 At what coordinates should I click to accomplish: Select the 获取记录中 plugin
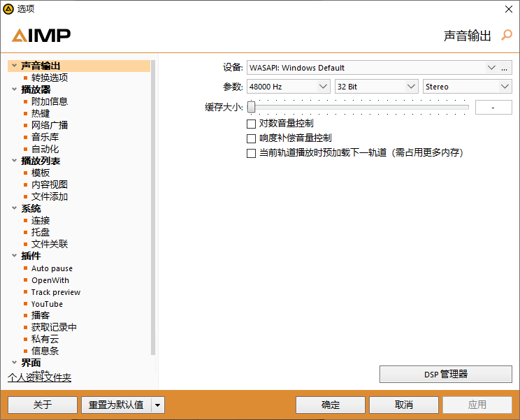point(54,327)
